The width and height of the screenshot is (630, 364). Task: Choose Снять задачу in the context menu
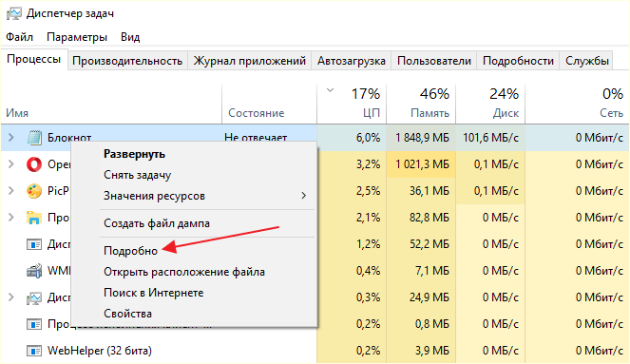coord(138,175)
